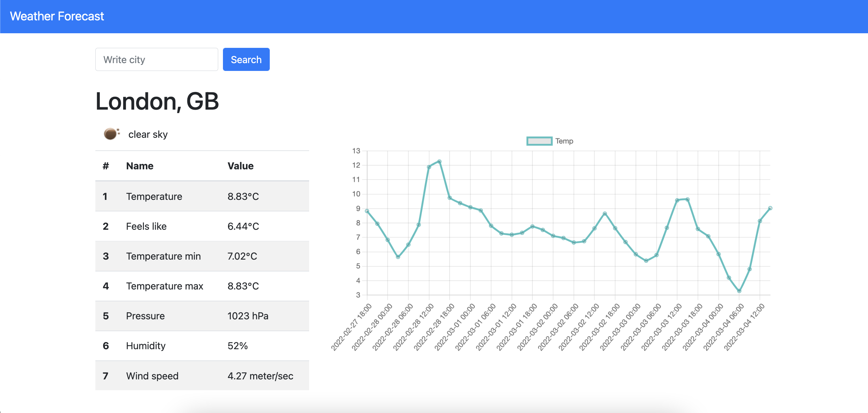This screenshot has width=868, height=413.
Task: Open the Weather Forecast navbar brand link
Action: click(x=57, y=16)
